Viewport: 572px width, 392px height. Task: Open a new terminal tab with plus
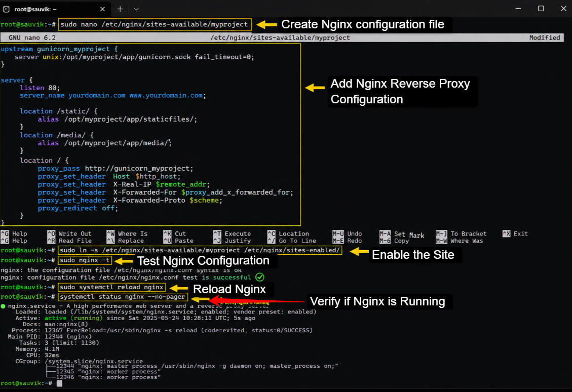tap(120, 9)
